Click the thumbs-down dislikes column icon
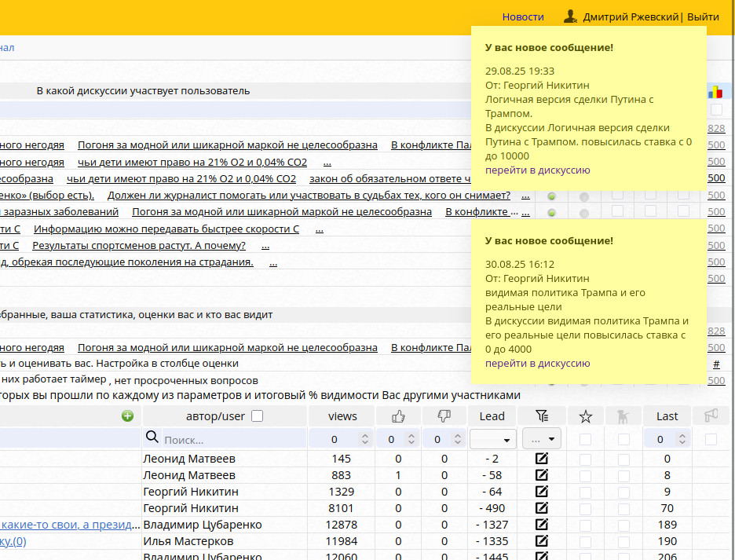The image size is (735, 560). pyautogui.click(x=444, y=416)
